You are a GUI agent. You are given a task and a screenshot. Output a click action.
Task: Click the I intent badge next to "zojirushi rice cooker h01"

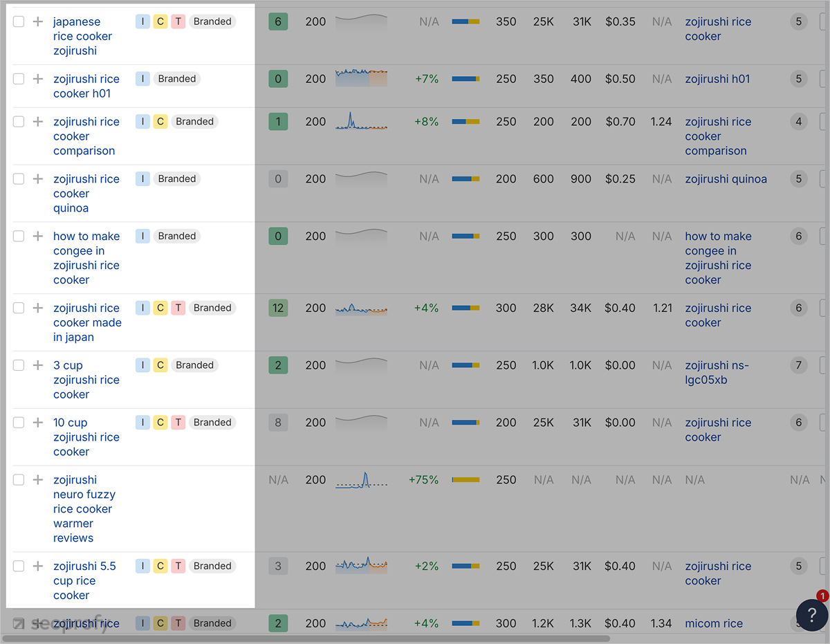[x=142, y=79]
